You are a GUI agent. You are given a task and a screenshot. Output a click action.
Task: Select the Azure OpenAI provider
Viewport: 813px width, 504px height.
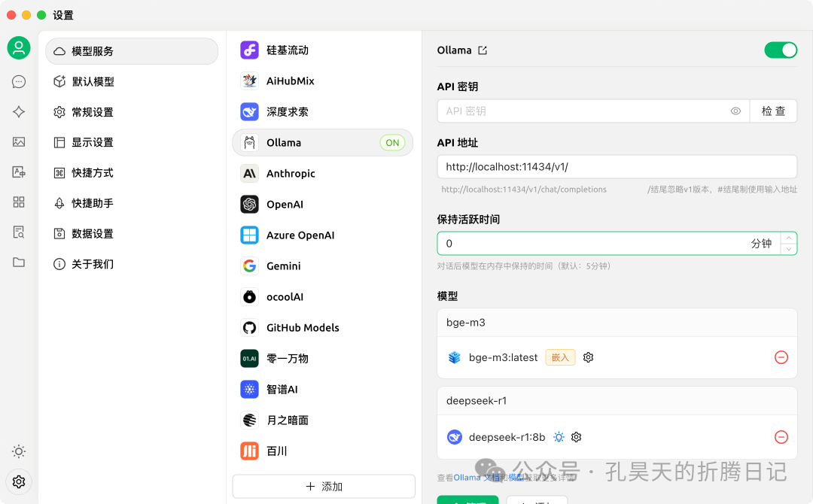click(x=322, y=235)
